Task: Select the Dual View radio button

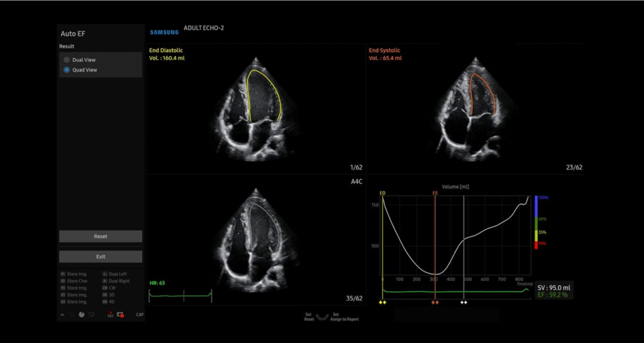Action: [x=67, y=60]
